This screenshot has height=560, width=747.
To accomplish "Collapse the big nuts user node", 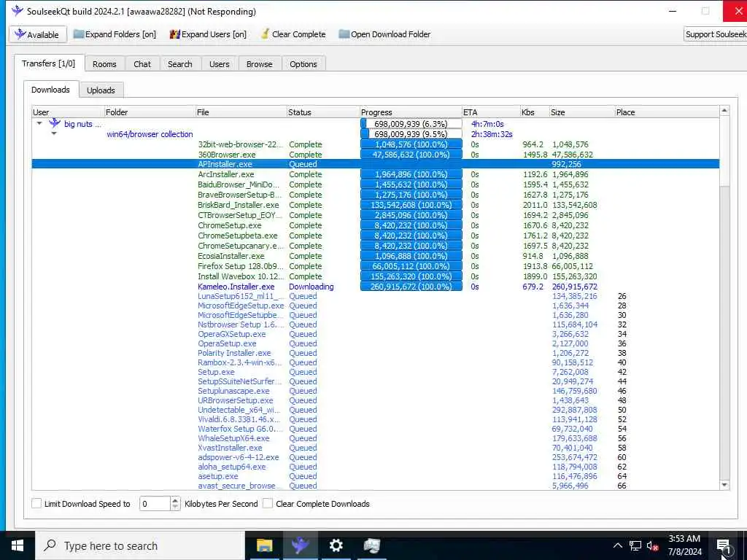I will [39, 123].
